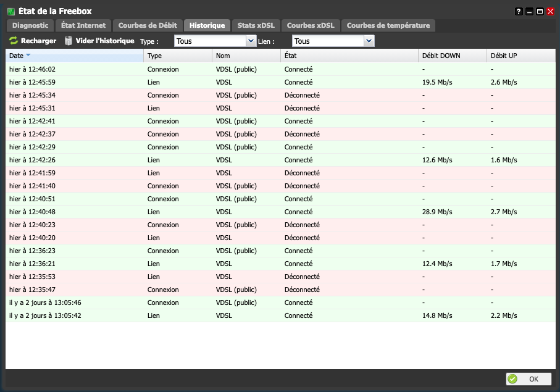Switch to the Diagnostic tab
Viewport: 560px width, 392px height.
pos(30,25)
